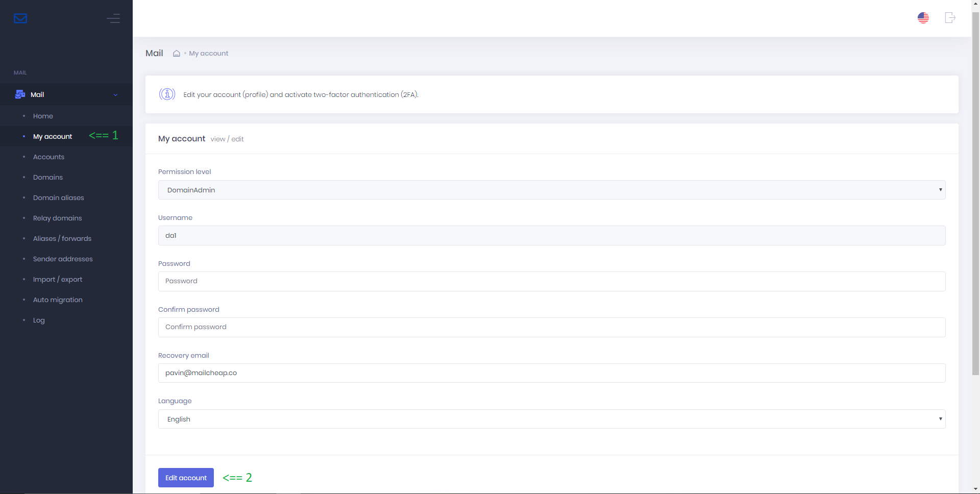Open Import / export page
980x494 pixels.
click(x=58, y=280)
